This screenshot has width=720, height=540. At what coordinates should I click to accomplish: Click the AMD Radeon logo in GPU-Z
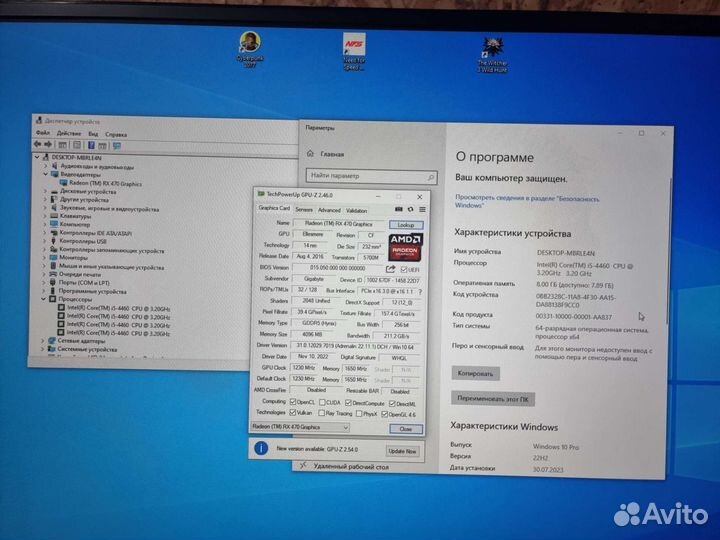point(405,248)
